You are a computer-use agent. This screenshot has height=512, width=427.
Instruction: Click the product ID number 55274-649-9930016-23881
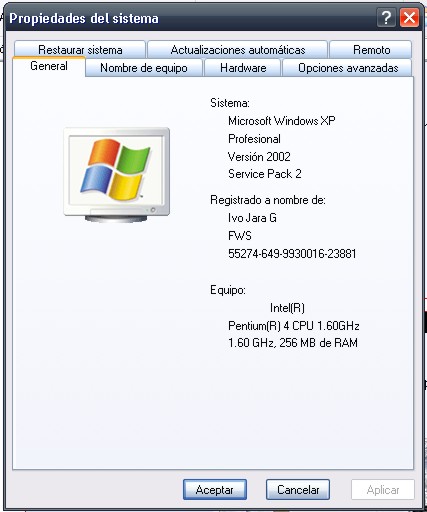click(292, 254)
